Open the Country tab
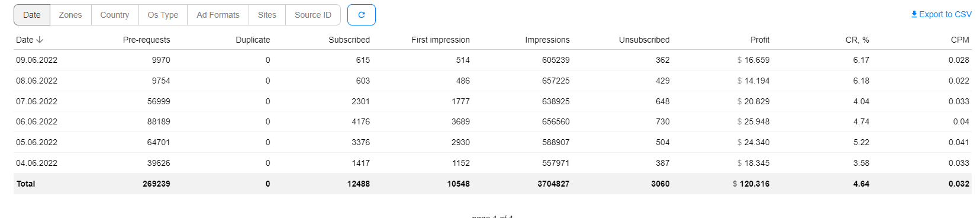Screen dimensions: 980x218 point(115,15)
